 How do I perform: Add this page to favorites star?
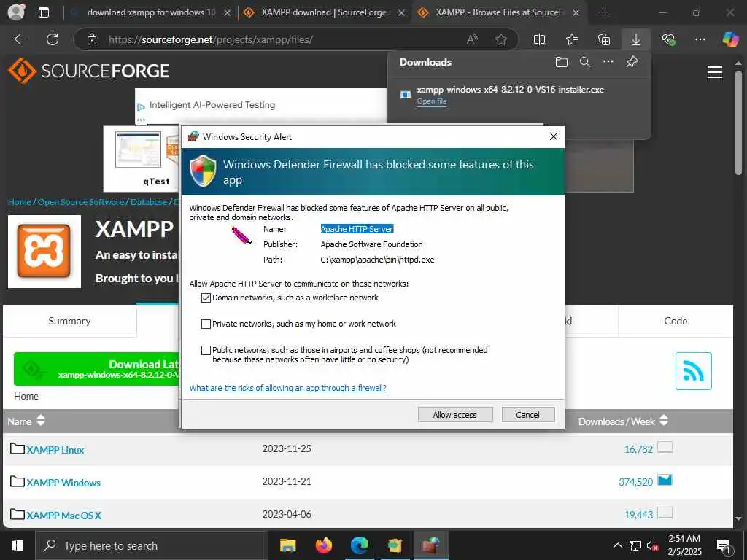(x=500, y=39)
